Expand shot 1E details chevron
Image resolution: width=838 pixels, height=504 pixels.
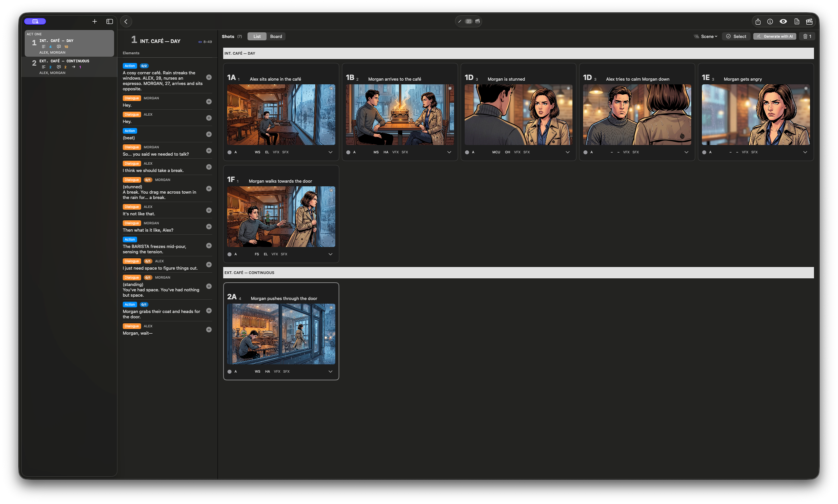(x=805, y=152)
